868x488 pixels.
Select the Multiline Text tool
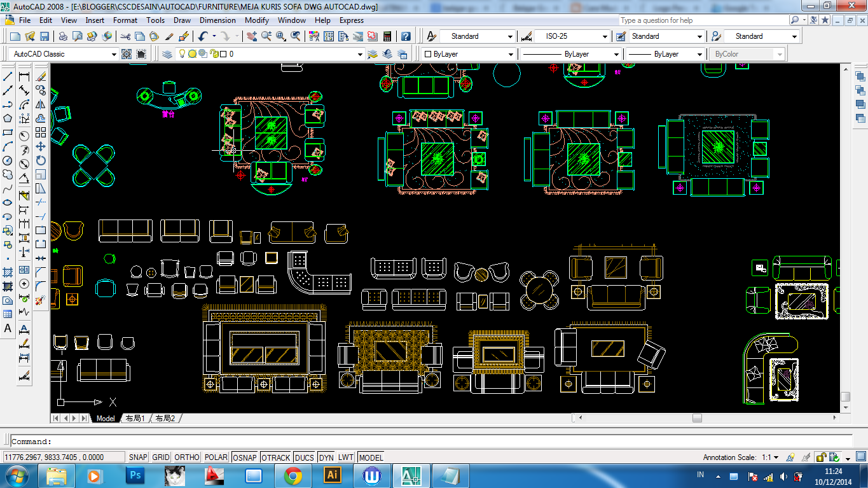[x=8, y=328]
